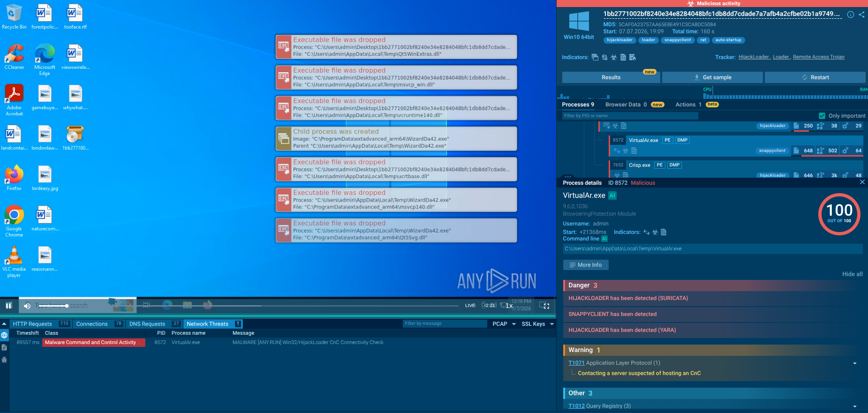Select the Processes tab
Screen dimensions: 868x413
[x=578, y=105]
